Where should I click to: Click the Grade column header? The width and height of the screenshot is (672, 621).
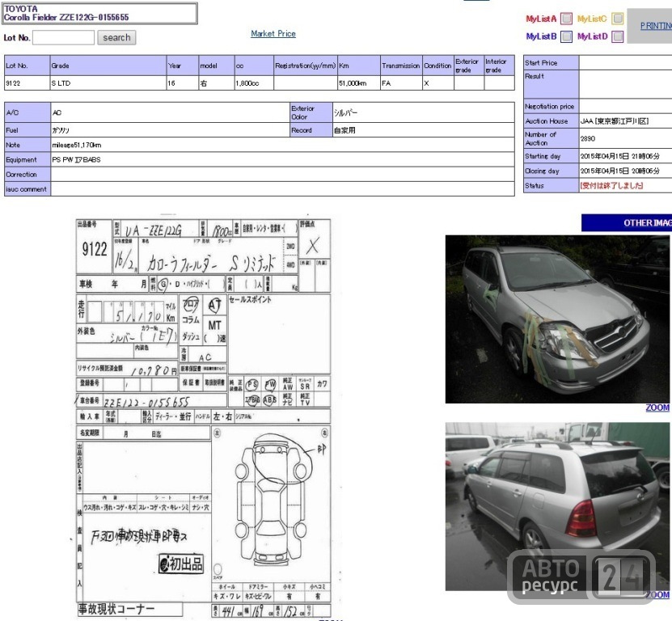pyautogui.click(x=108, y=65)
